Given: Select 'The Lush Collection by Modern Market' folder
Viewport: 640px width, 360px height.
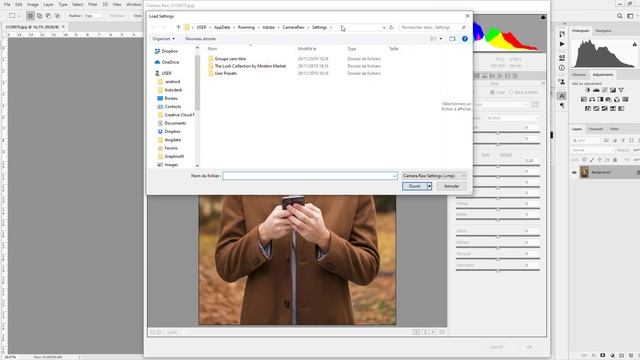Looking at the screenshot, I should pos(247,66).
